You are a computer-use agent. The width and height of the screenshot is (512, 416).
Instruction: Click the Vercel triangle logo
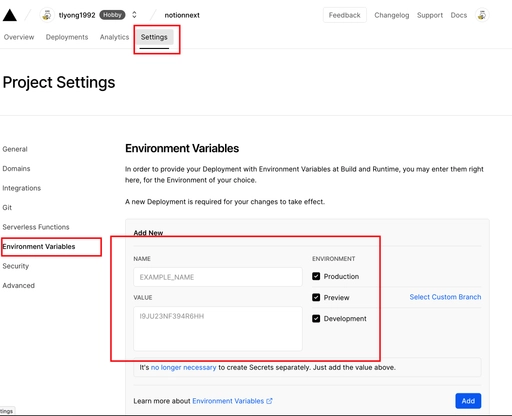tap(10, 15)
